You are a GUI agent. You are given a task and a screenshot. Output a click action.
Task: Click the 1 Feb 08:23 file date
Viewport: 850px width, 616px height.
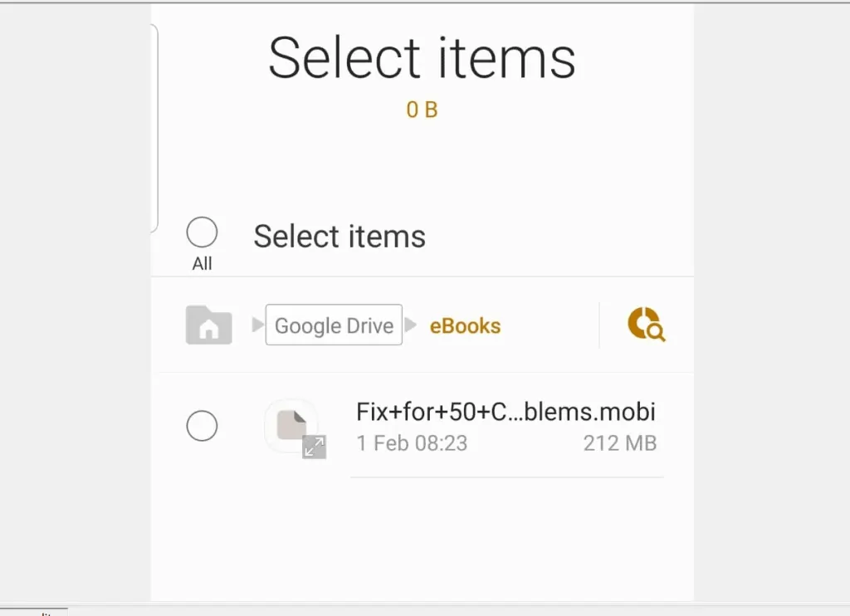point(412,443)
